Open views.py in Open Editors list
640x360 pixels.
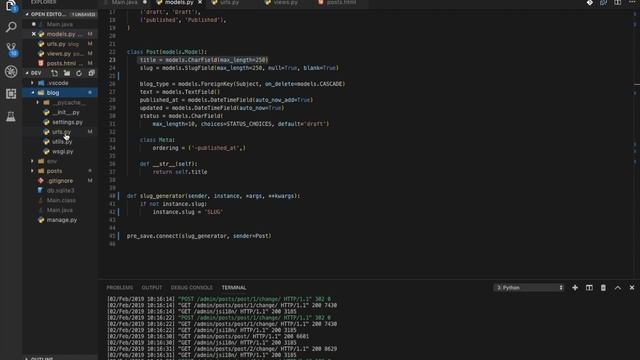pyautogui.click(x=60, y=53)
